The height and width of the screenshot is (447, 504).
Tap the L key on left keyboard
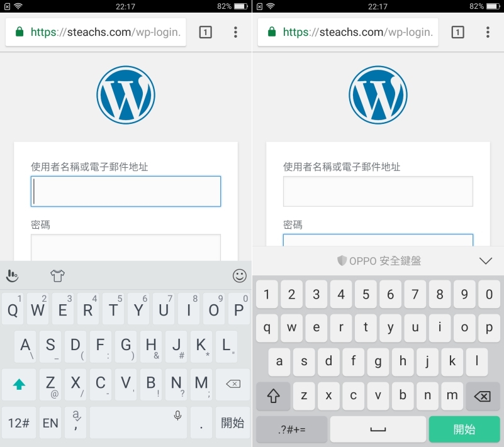click(x=227, y=346)
